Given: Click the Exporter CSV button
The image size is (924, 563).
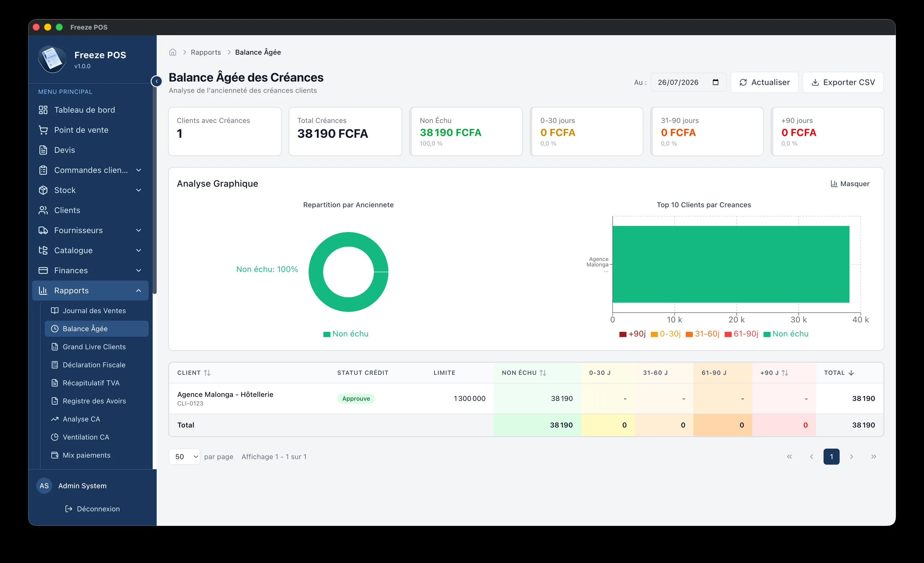Looking at the screenshot, I should coord(843,82).
